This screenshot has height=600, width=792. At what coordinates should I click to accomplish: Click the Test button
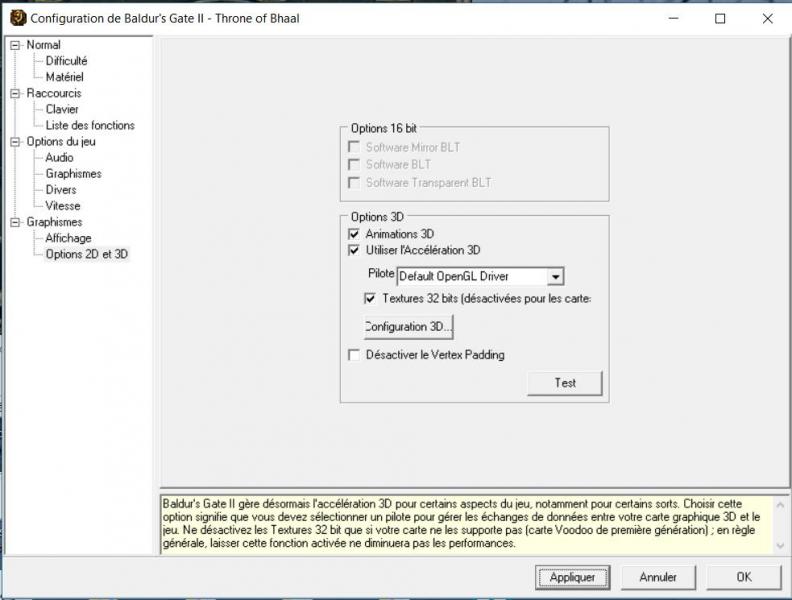click(x=565, y=383)
